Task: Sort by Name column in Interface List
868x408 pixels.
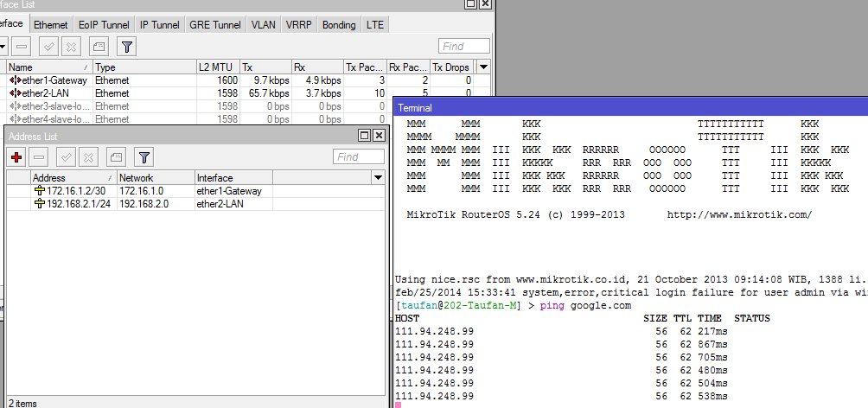Action: [x=49, y=67]
